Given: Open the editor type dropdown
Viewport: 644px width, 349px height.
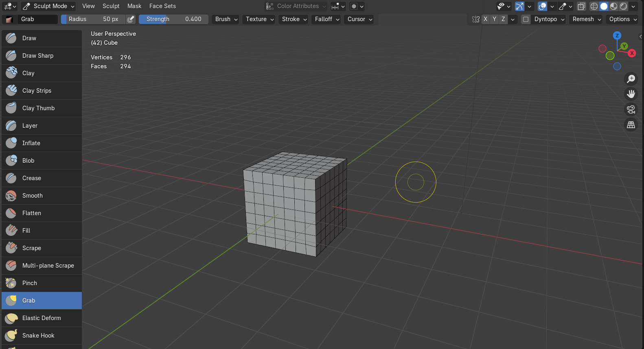Looking at the screenshot, I should click(x=10, y=6).
